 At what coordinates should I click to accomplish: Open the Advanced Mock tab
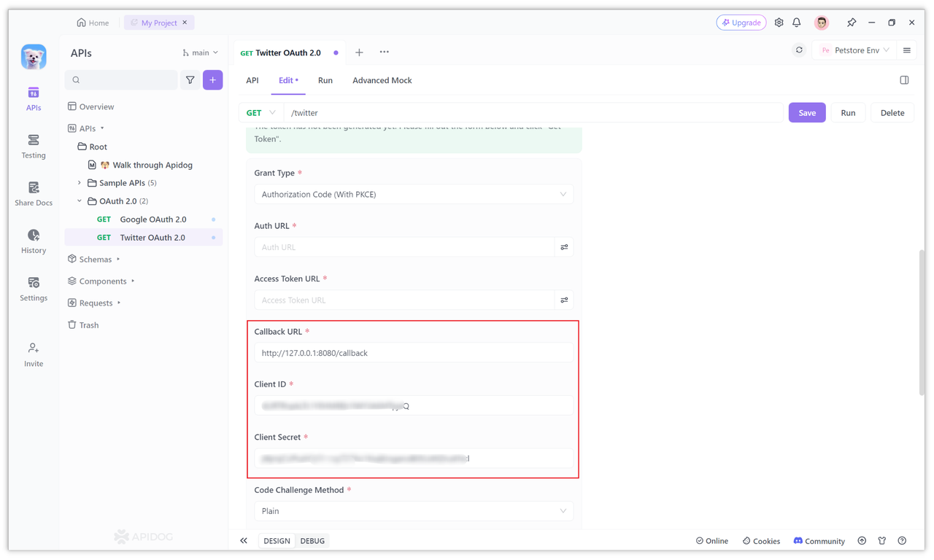pos(382,80)
